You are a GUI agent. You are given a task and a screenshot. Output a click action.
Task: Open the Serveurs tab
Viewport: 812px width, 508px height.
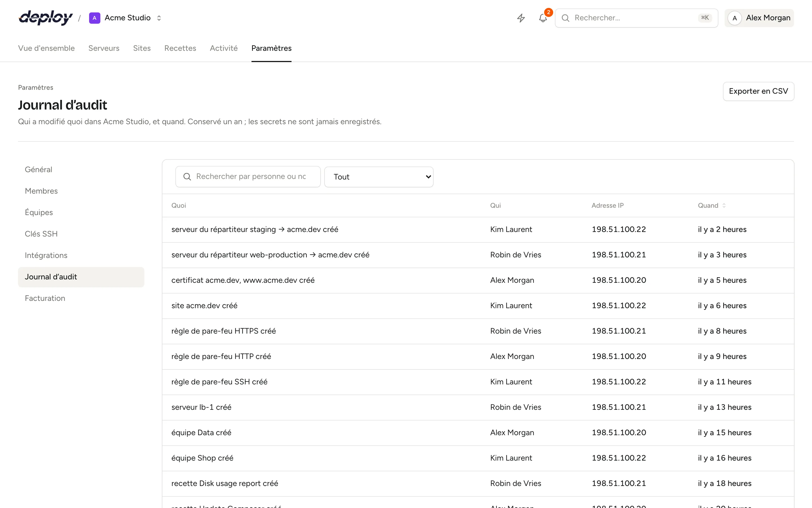click(104, 48)
